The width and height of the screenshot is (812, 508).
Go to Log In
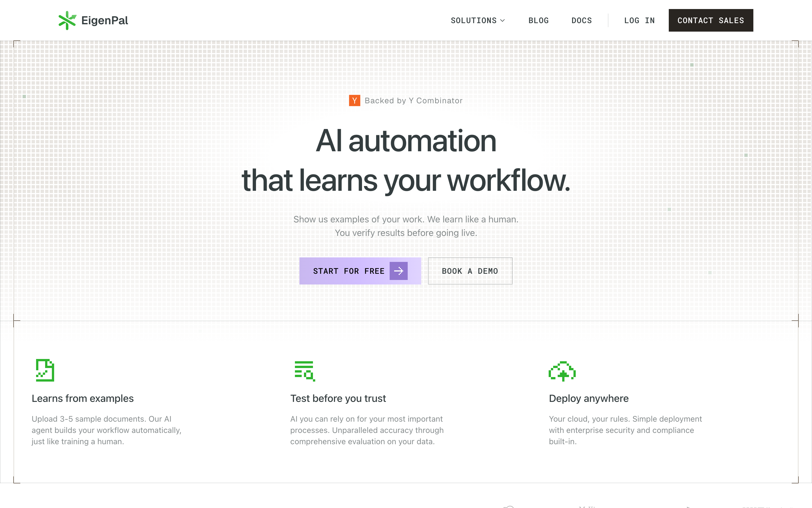(639, 21)
